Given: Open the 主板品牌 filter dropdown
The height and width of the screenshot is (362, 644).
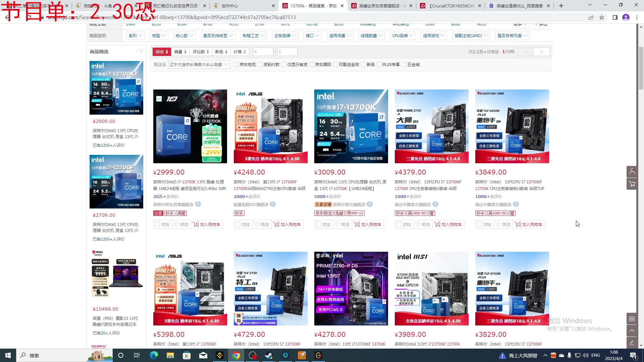Looking at the screenshot, I should point(285,36).
